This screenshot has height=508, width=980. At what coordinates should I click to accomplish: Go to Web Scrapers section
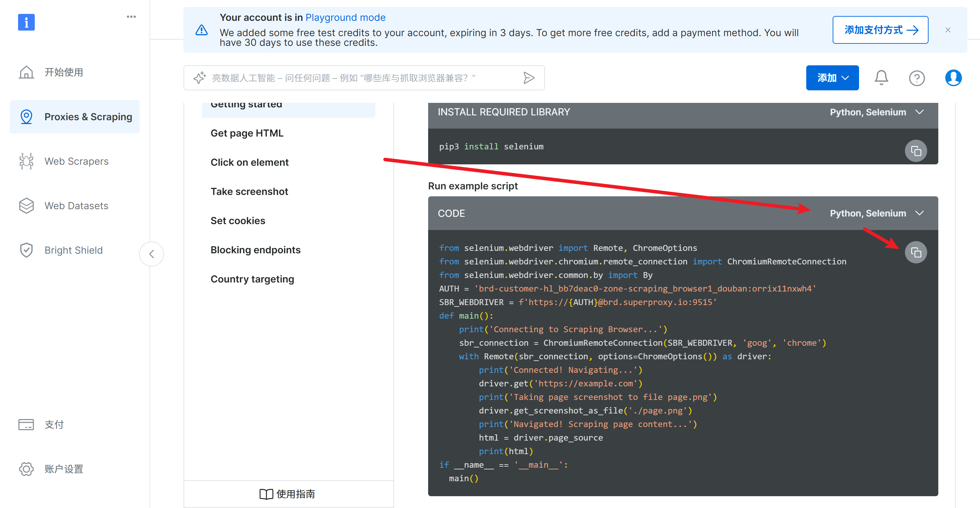[76, 161]
